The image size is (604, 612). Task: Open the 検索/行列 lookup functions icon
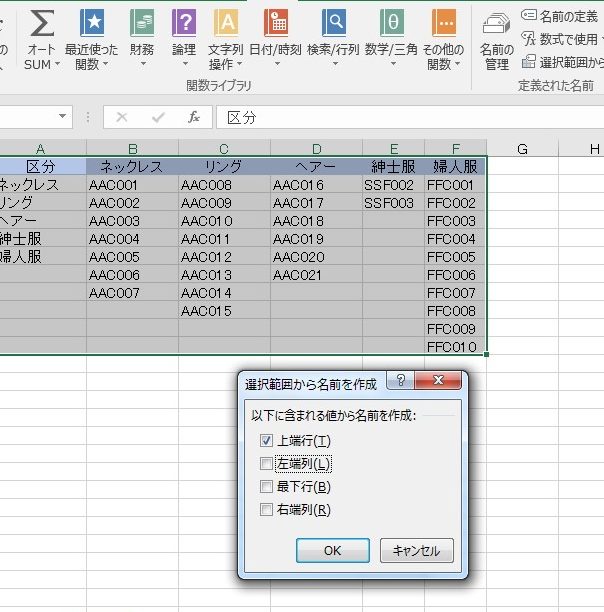[334, 23]
